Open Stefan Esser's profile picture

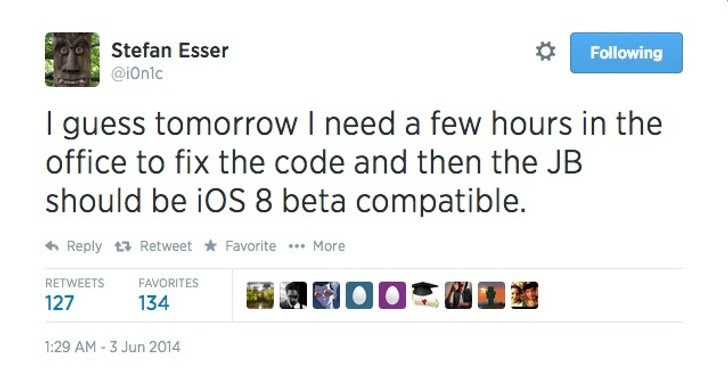(72, 59)
